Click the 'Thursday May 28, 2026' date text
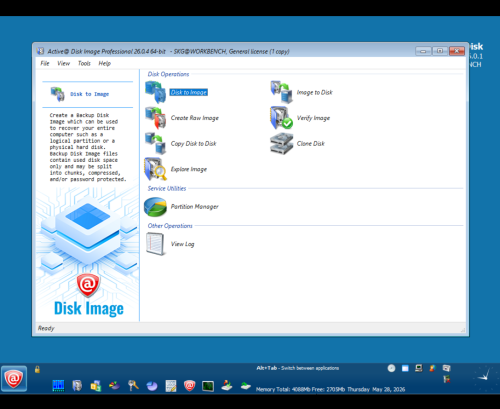This screenshot has width=500, height=409. [376, 389]
